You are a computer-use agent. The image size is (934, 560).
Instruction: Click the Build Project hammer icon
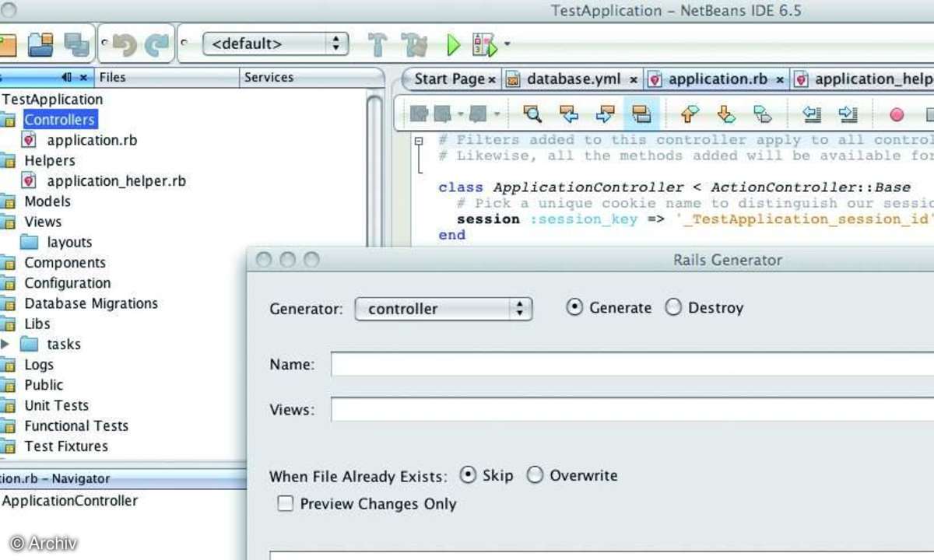(377, 44)
